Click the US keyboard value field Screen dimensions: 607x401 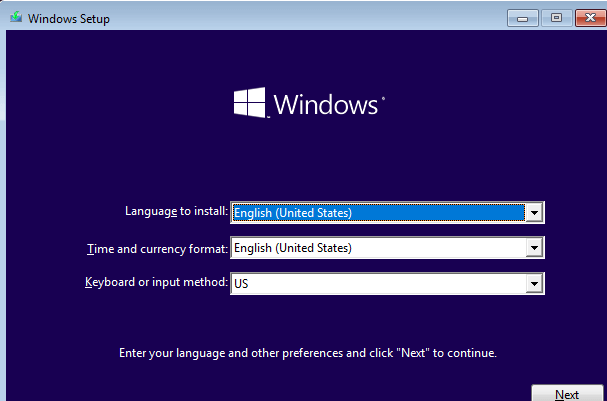pos(378,284)
